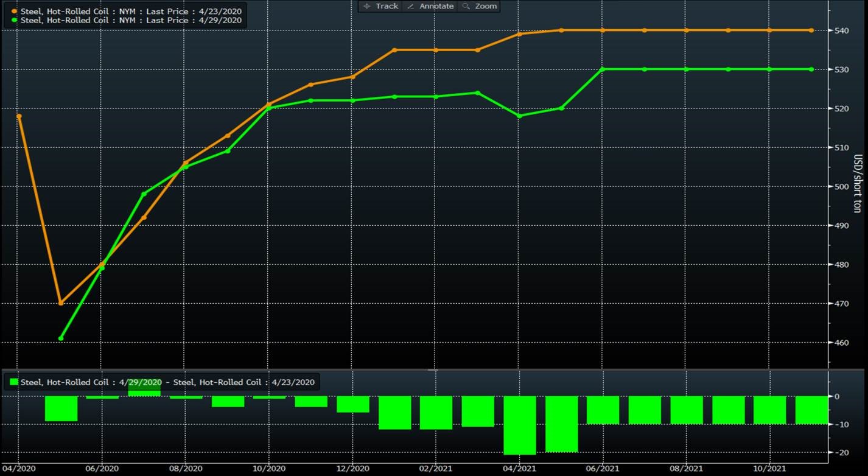
Task: Select the 4/29/2020 Last Price legend entry
Action: (x=131, y=20)
